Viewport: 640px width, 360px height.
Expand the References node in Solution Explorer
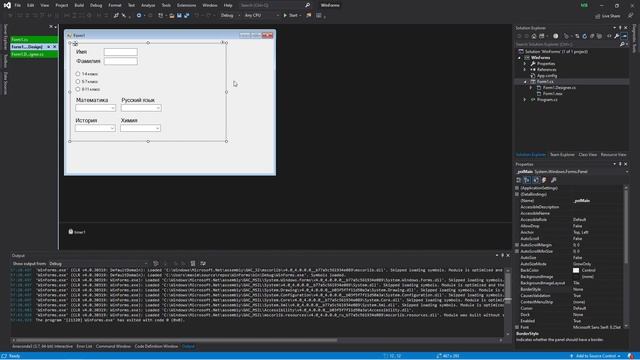coord(525,70)
